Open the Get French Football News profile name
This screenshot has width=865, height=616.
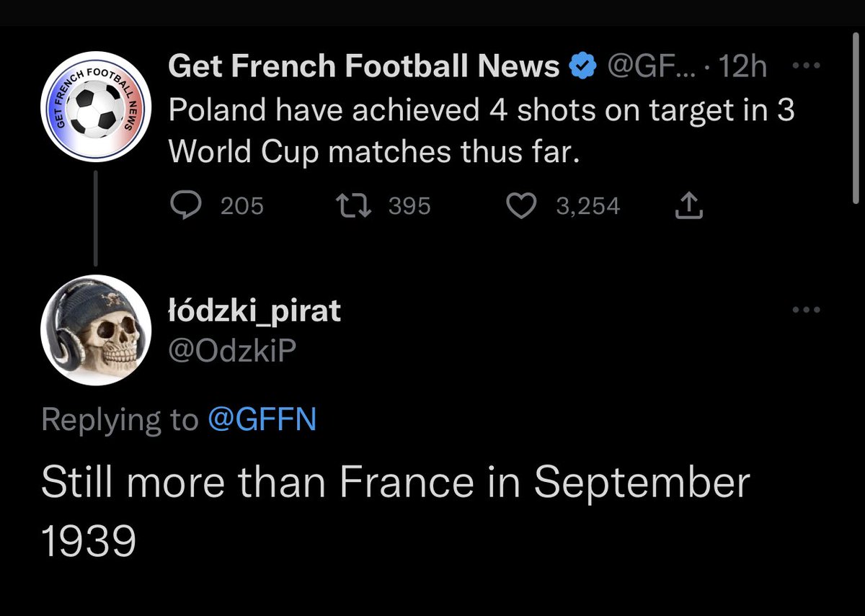point(363,67)
